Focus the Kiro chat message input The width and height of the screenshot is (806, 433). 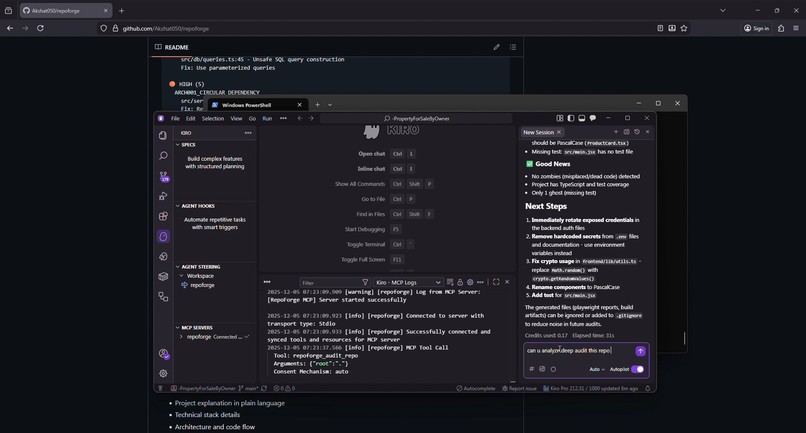click(x=578, y=351)
